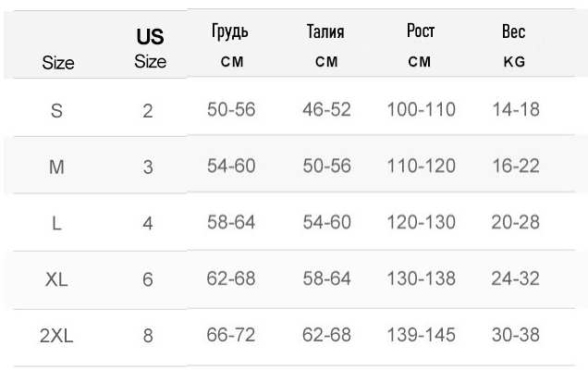The width and height of the screenshot is (588, 383).
Task: Select weight value 24-32
Action: click(516, 278)
